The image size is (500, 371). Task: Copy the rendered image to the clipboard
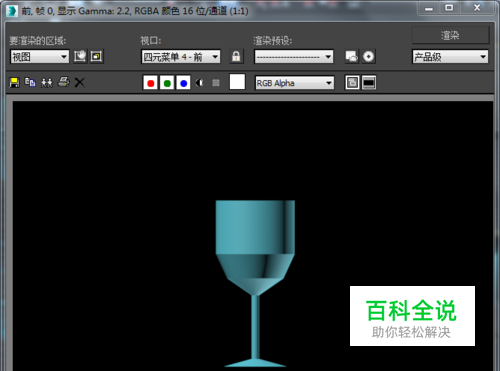click(30, 82)
